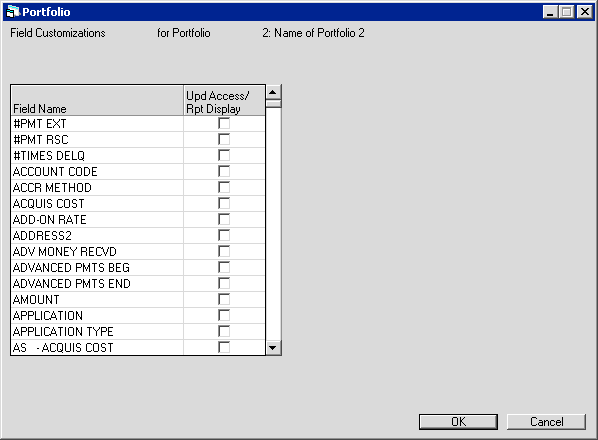Viewport: 598px width, 440px height.
Task: Click the Upd Access/Rpt Display column header
Action: [x=224, y=101]
